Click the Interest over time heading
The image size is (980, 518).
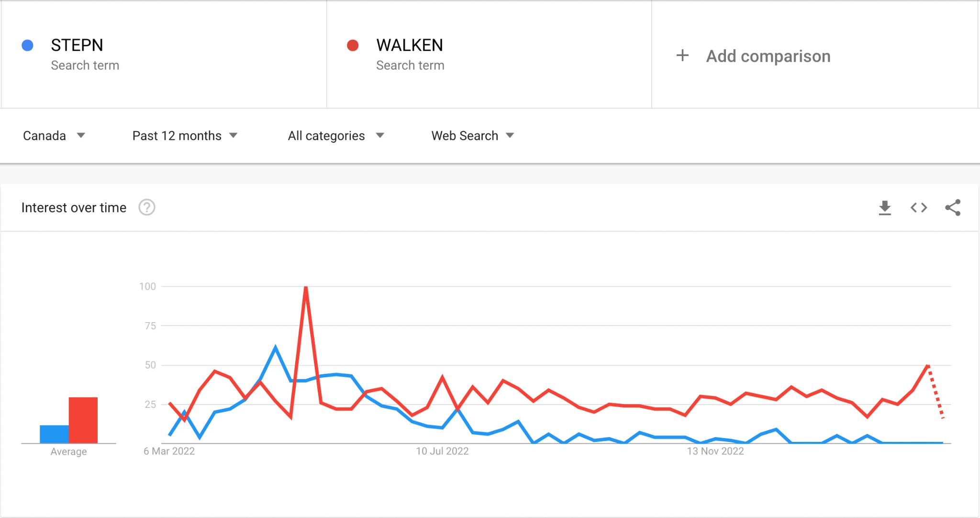point(74,208)
